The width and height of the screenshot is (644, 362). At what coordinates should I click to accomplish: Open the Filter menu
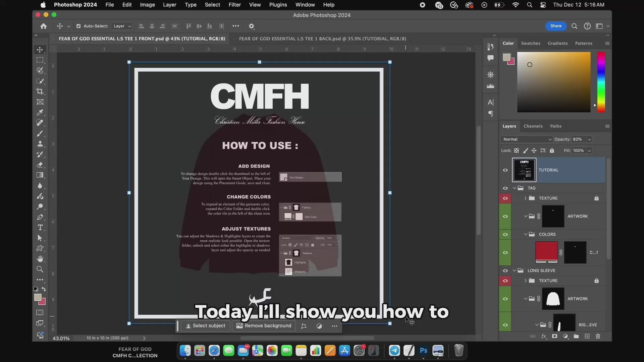[234, 5]
